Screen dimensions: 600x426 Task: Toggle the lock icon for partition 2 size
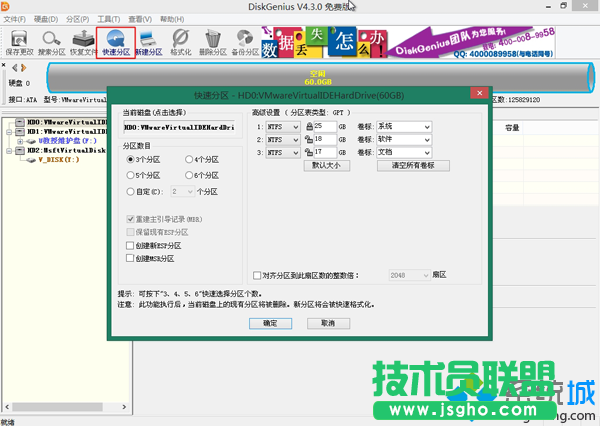[x=309, y=139]
